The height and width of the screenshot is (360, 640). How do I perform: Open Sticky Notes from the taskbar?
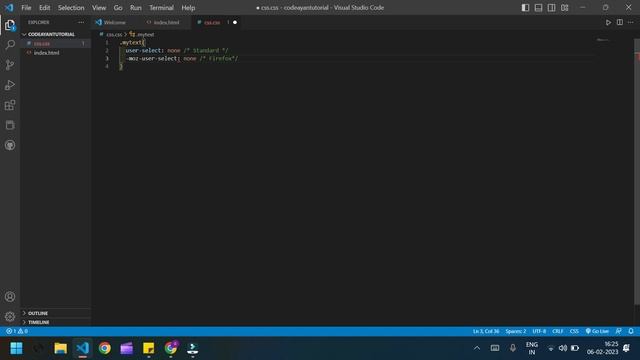coord(149,348)
